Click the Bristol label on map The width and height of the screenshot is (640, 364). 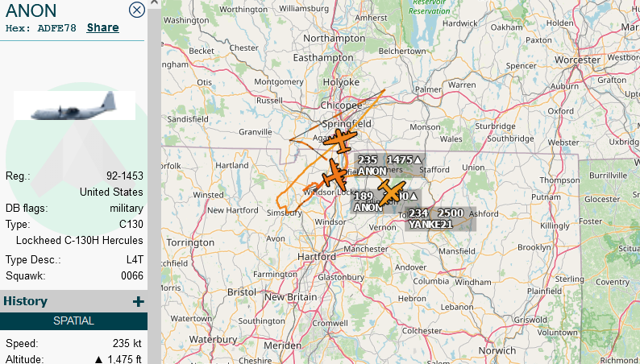242,292
